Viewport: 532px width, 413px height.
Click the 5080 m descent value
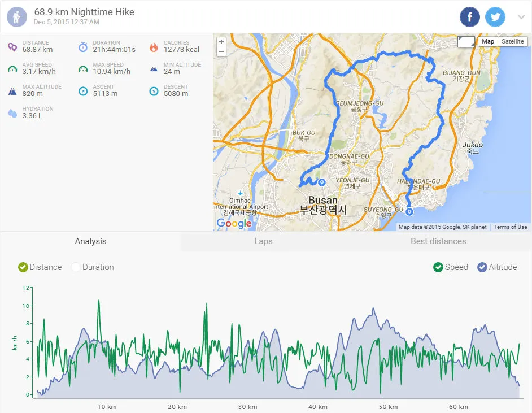(176, 94)
